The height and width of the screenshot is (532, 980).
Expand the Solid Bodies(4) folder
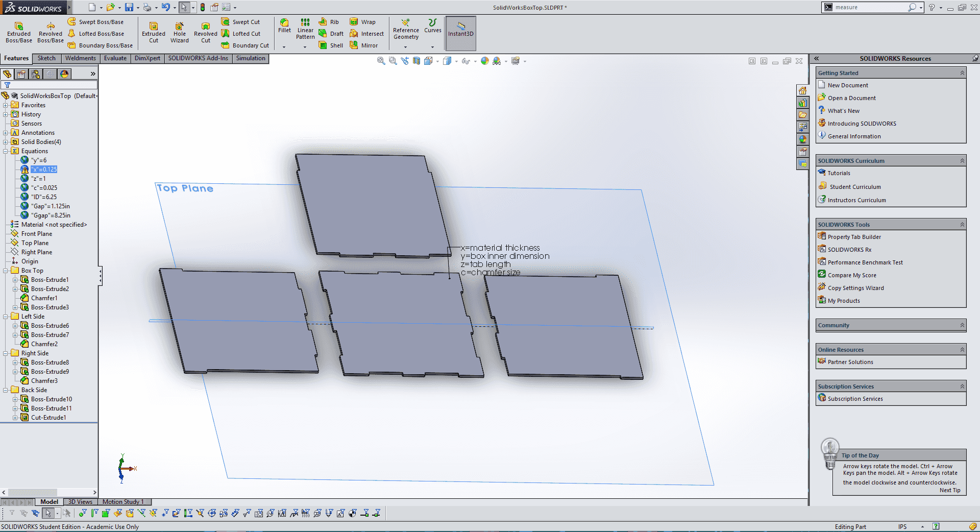point(6,142)
